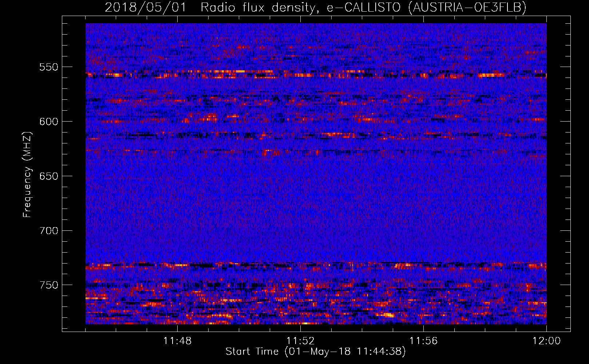The image size is (589, 364).
Task: Click the 700 frequency tick label
Action: pyautogui.click(x=49, y=230)
